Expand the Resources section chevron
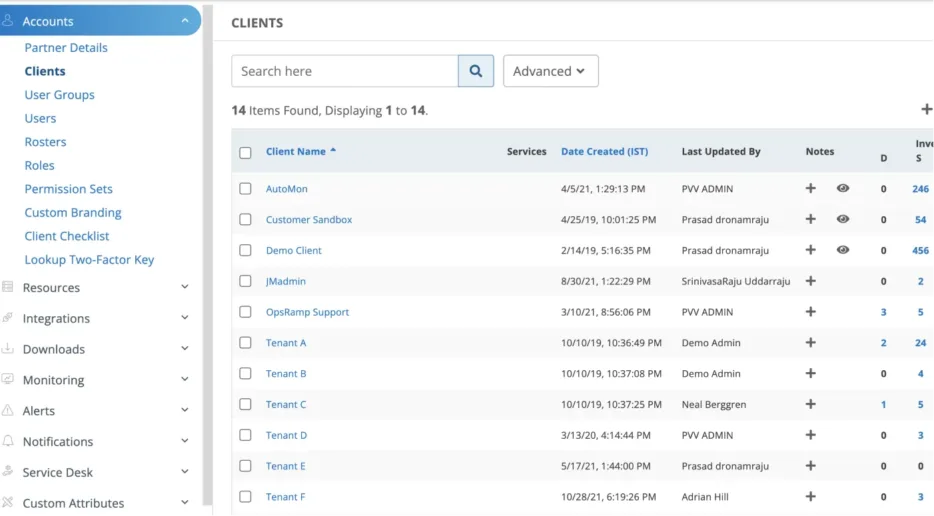 185,287
